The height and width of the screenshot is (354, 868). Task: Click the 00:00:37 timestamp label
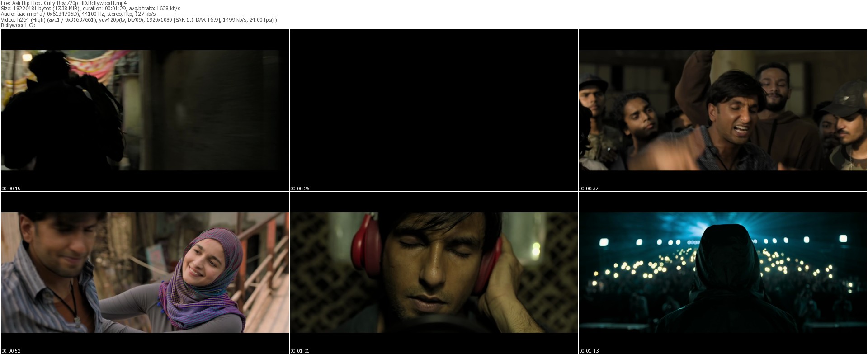pyautogui.click(x=589, y=189)
